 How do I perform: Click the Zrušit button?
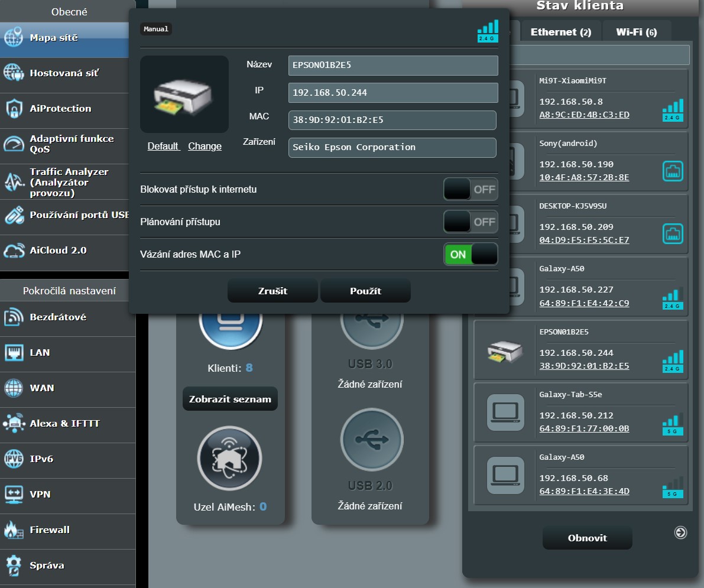pos(272,291)
